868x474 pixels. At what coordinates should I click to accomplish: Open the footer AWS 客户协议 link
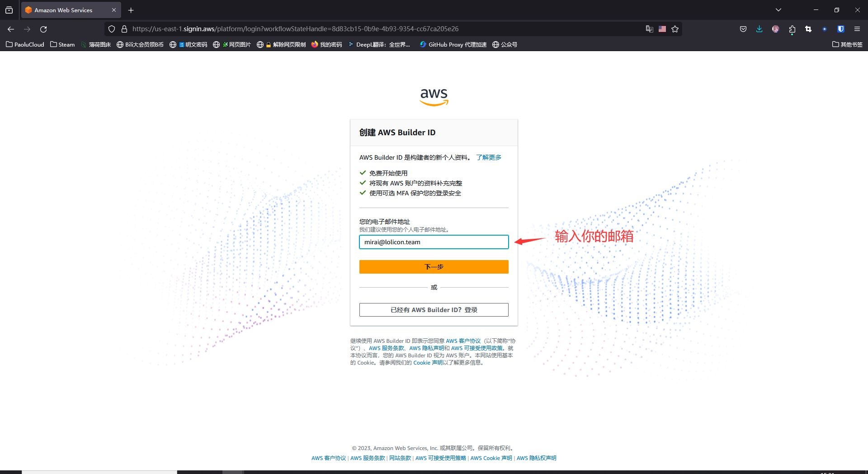pos(329,458)
